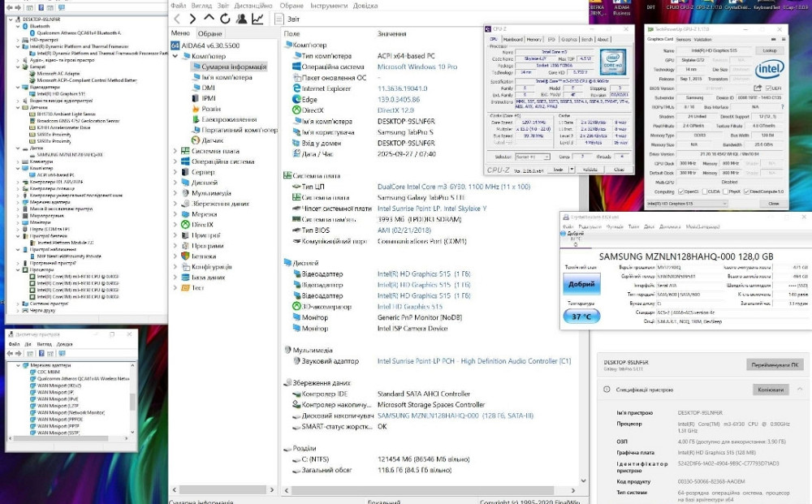Open the Інструменти menu in AIDA64

tap(328, 5)
